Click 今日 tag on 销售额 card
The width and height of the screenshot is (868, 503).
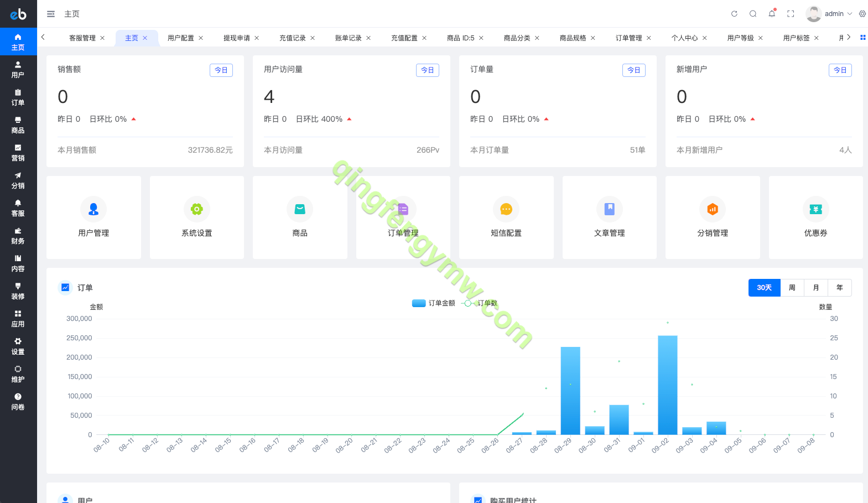(x=221, y=70)
